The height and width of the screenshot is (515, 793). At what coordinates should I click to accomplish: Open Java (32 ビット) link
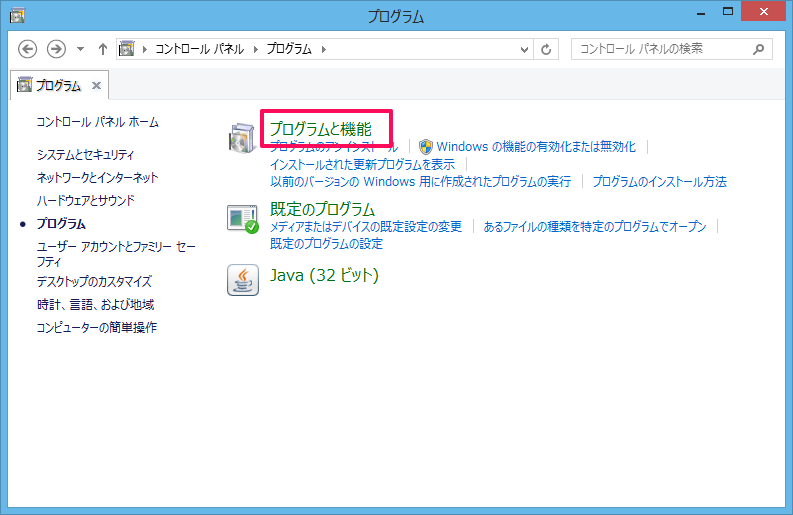tap(324, 275)
